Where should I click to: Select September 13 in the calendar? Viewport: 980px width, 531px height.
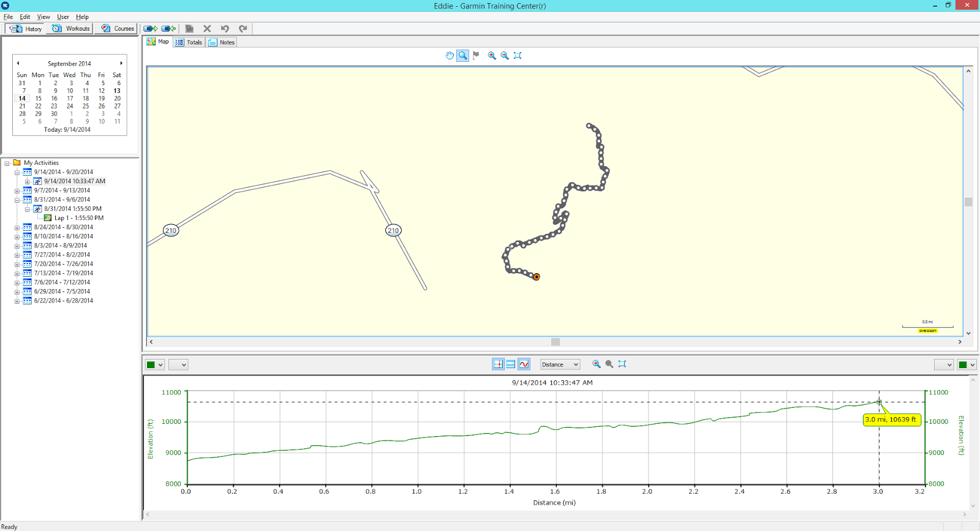(117, 91)
